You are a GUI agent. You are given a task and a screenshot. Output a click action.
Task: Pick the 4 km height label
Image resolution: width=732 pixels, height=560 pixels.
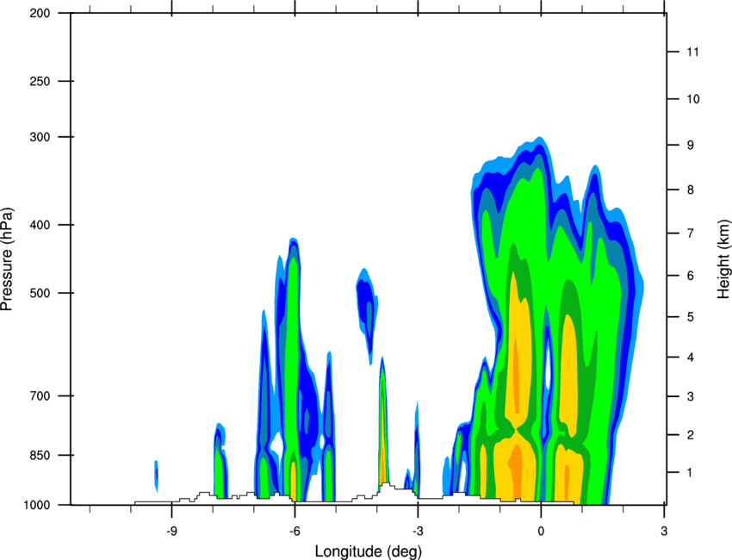point(690,358)
